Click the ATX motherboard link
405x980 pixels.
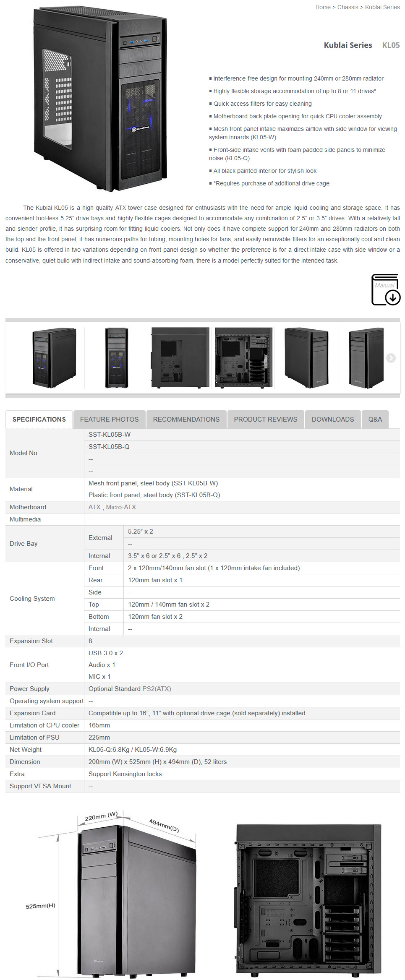click(x=94, y=507)
